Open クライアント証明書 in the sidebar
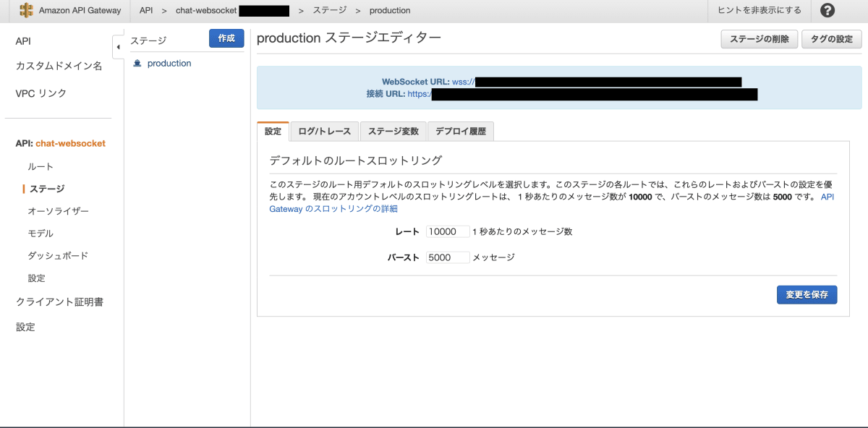 pos(59,301)
